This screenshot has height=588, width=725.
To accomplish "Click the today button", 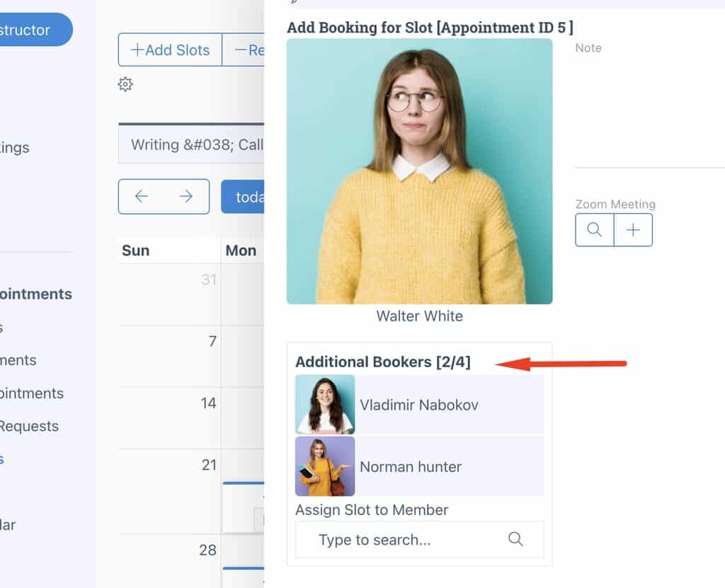I will [243, 197].
